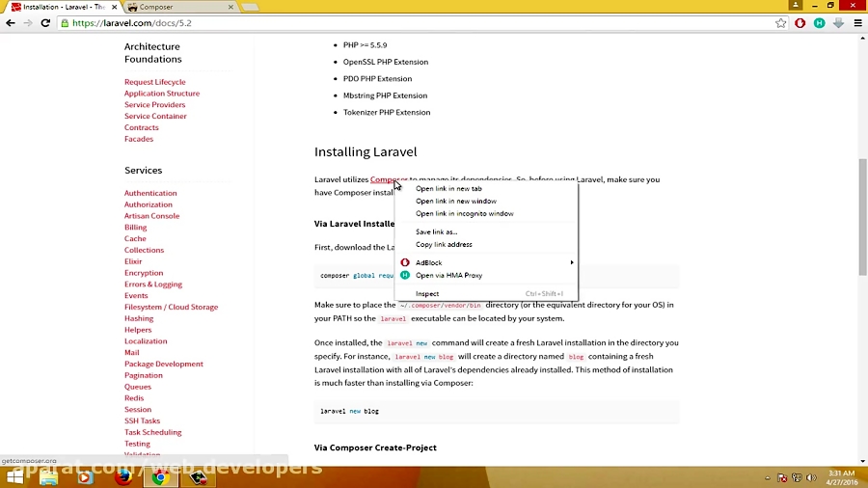Open the Service Container docs link
The image size is (868, 488).
click(155, 117)
